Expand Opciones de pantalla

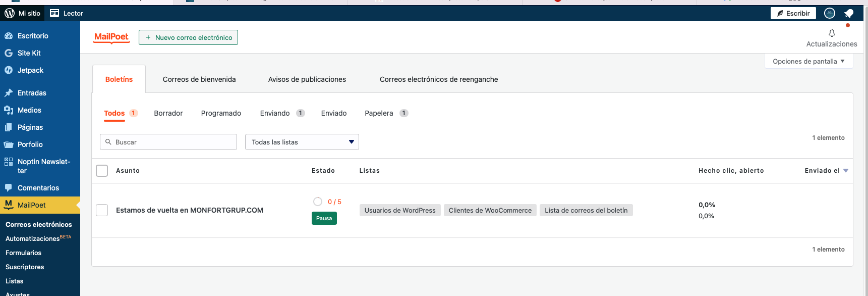(x=808, y=61)
